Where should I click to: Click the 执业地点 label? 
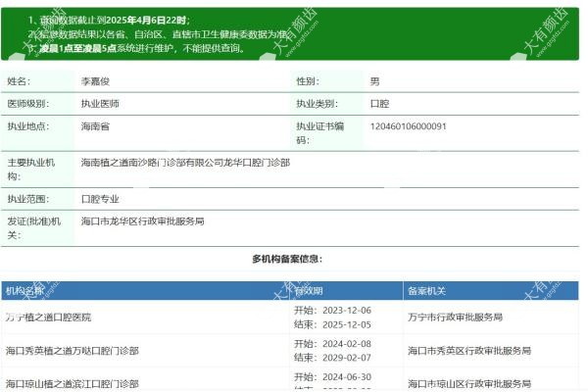tap(28, 126)
